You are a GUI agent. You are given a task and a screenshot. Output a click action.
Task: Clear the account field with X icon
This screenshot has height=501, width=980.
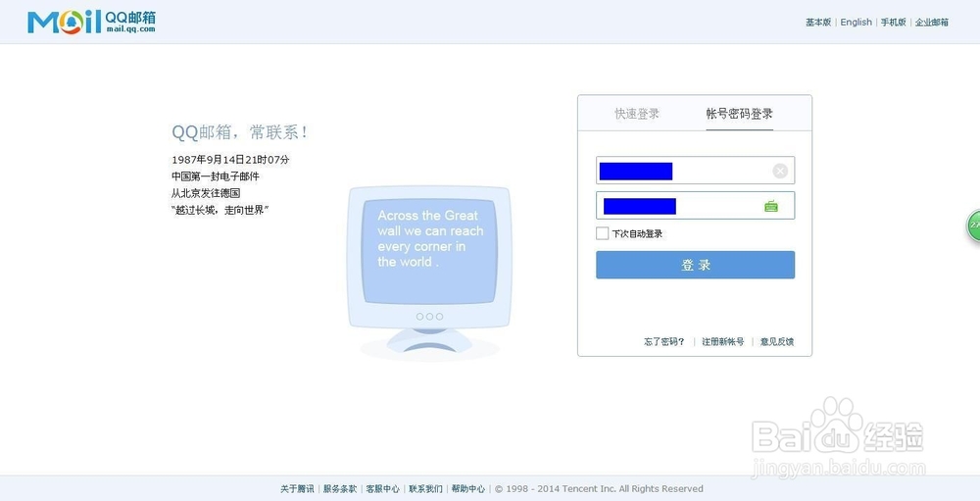[x=780, y=171]
